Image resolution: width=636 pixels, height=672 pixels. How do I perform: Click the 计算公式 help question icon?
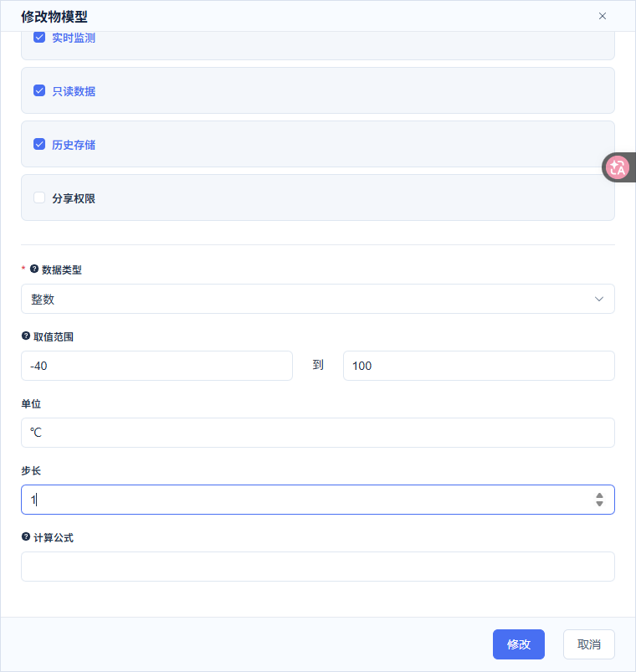(x=26, y=536)
